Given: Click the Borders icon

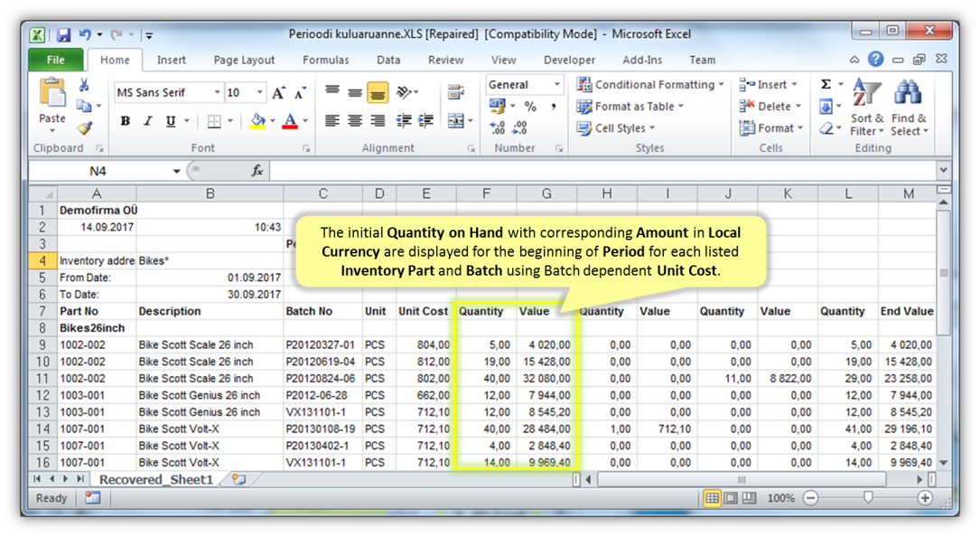Looking at the screenshot, I should (x=214, y=121).
